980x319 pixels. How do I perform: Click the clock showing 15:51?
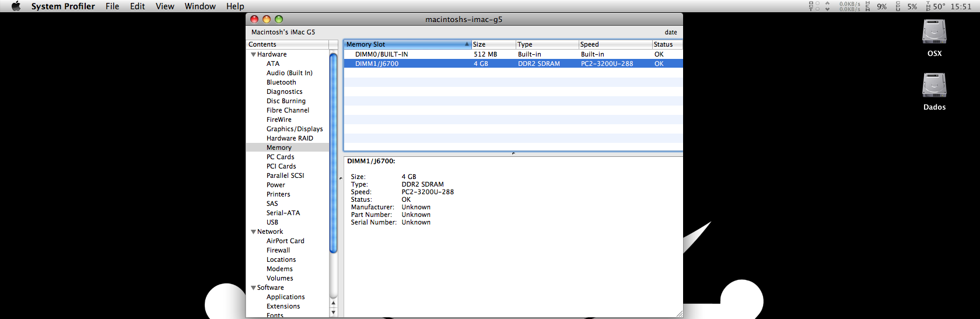[961, 6]
